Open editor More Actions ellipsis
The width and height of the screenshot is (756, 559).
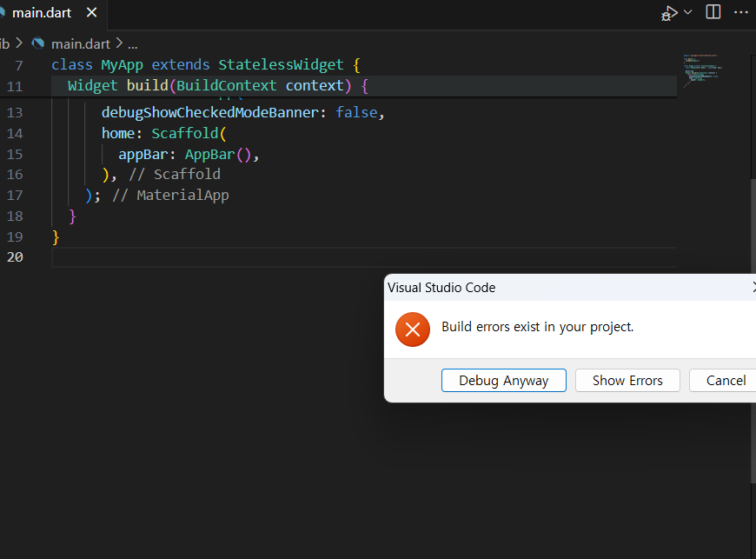(x=740, y=12)
